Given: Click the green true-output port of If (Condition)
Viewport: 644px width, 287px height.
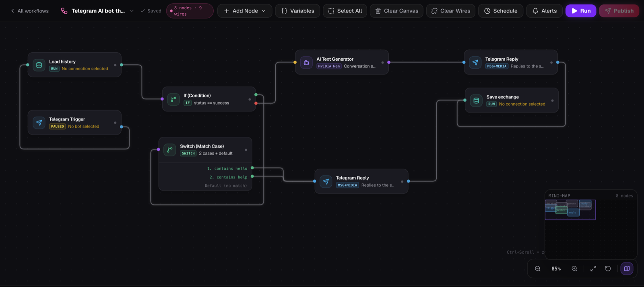Looking at the screenshot, I should [256, 95].
